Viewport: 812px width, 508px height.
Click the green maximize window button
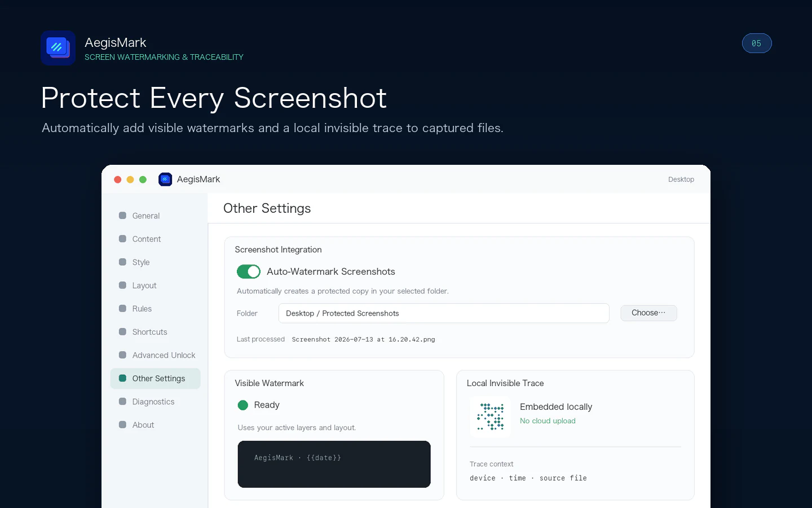[x=143, y=179]
